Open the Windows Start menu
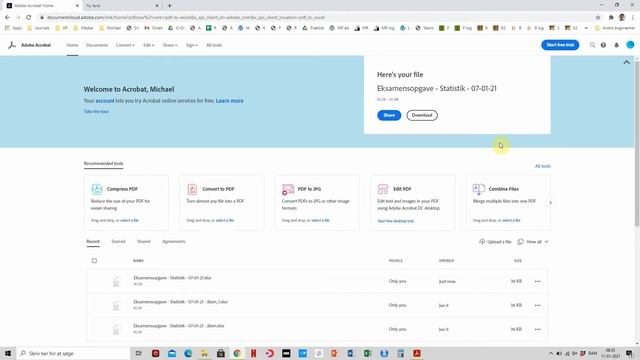 pos(8,353)
